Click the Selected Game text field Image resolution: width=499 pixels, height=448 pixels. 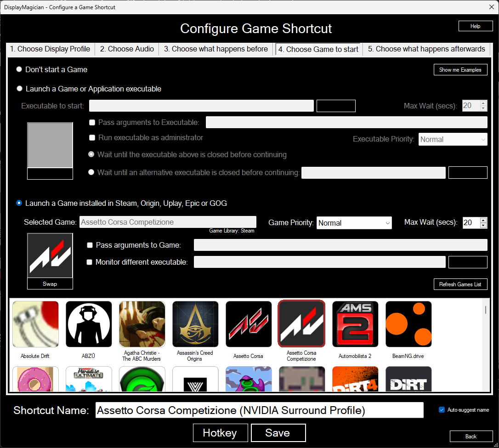[168, 222]
